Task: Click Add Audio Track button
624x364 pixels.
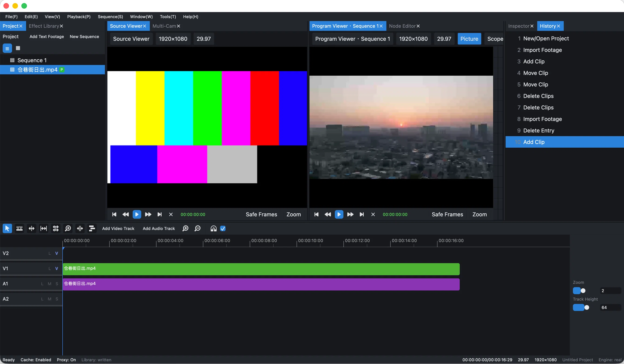Action: coord(159,228)
